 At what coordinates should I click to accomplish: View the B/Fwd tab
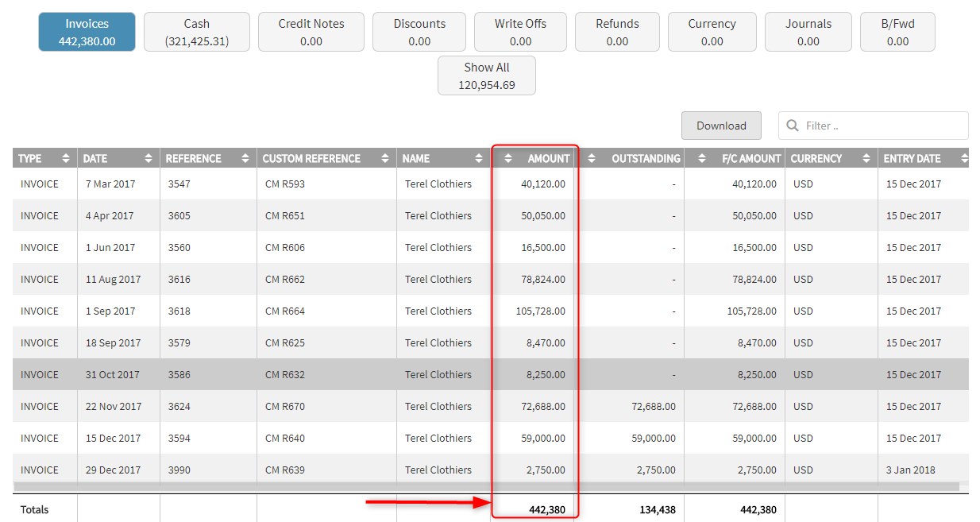click(898, 32)
